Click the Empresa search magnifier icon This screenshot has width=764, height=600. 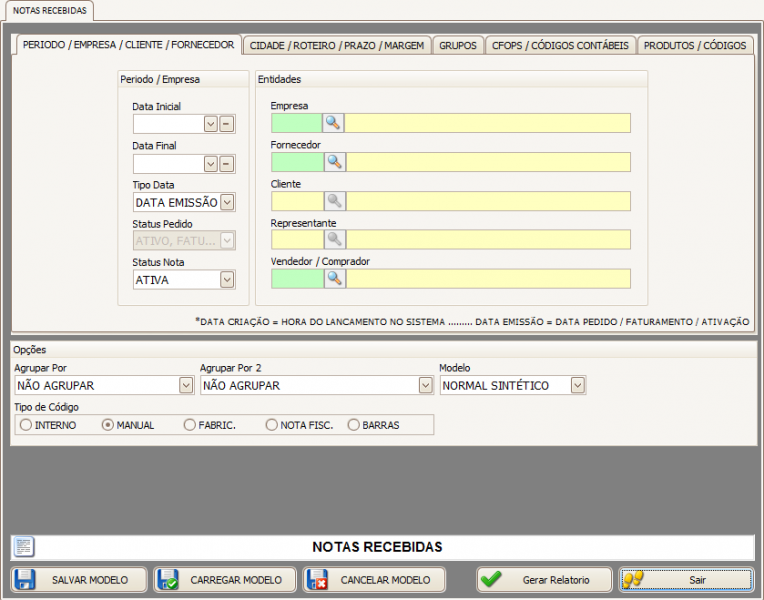tap(333, 123)
